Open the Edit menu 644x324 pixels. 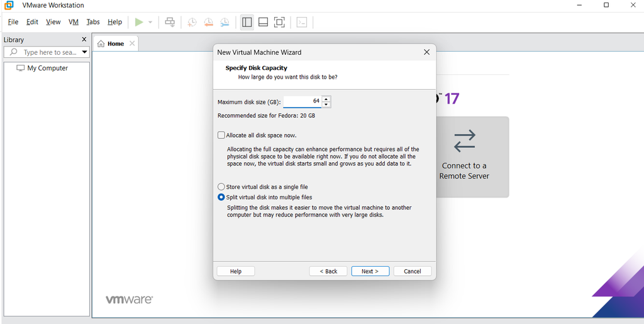(32, 22)
